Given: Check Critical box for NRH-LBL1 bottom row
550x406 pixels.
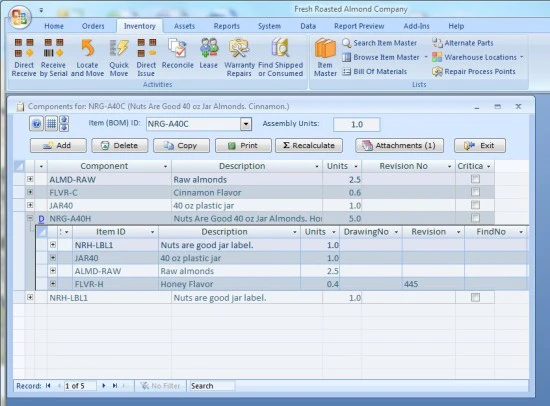Looking at the screenshot, I should coord(475,298).
